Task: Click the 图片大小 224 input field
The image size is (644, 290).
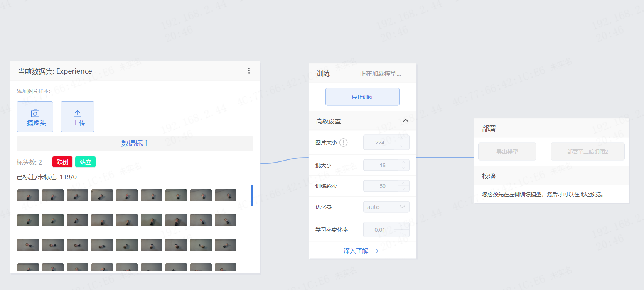Action: point(379,142)
